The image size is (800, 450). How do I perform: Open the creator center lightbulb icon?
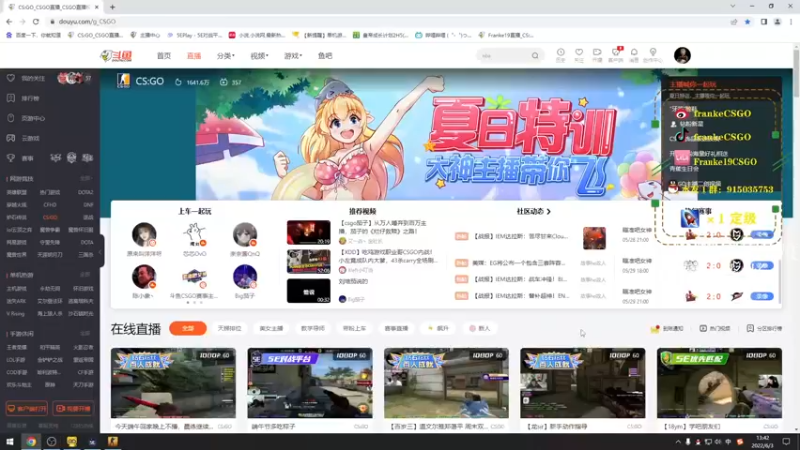click(653, 55)
